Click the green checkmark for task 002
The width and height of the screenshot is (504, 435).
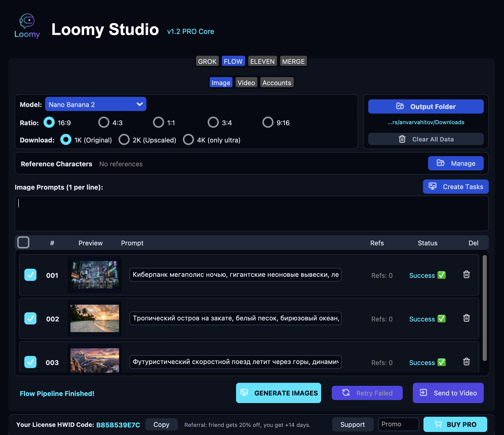[x=442, y=319]
